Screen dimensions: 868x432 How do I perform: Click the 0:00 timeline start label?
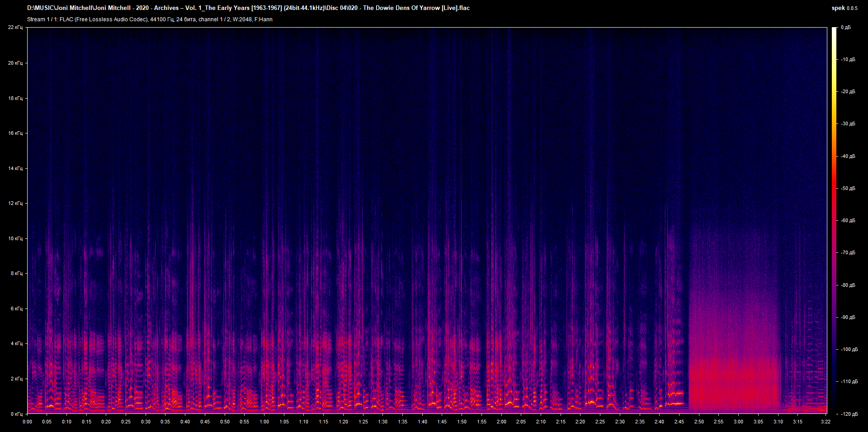(28, 421)
